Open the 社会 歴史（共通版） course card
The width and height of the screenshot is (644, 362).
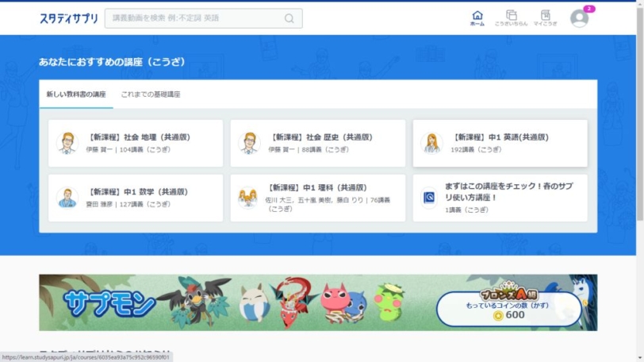pos(318,144)
